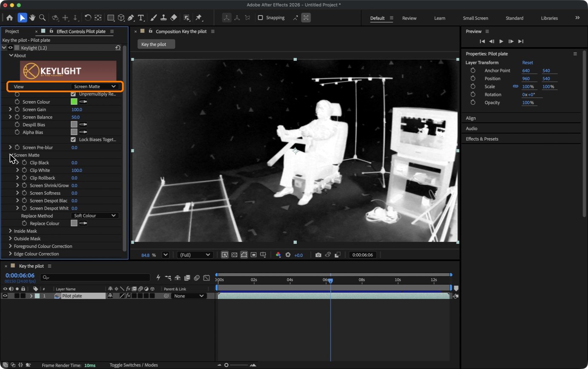The height and width of the screenshot is (369, 588).
Task: Go to the Home screen icon
Action: pos(9,18)
